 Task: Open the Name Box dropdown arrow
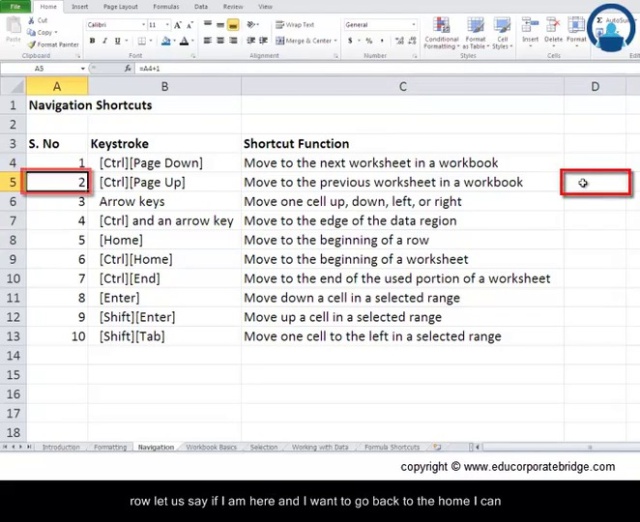click(83, 69)
